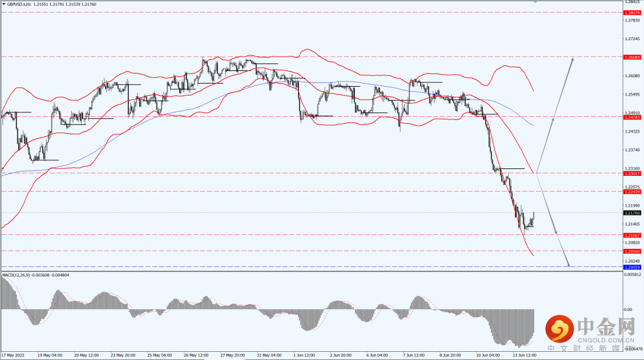Click the CNGOLD orange logo watermark

pyautogui.click(x=559, y=329)
